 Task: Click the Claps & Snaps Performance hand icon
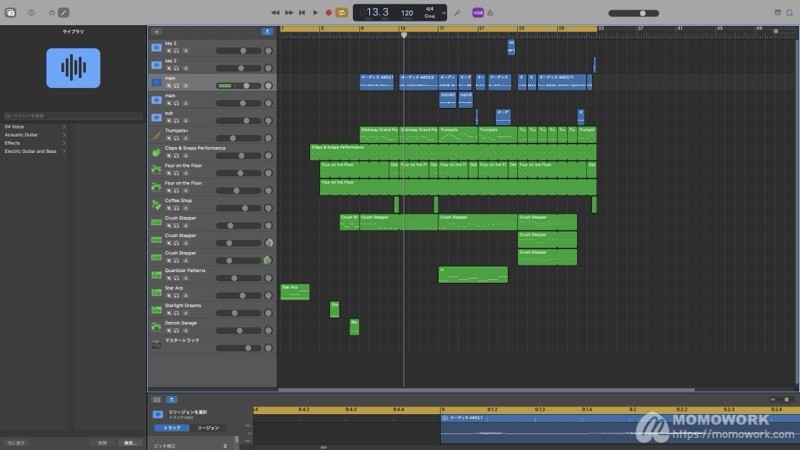coord(157,153)
